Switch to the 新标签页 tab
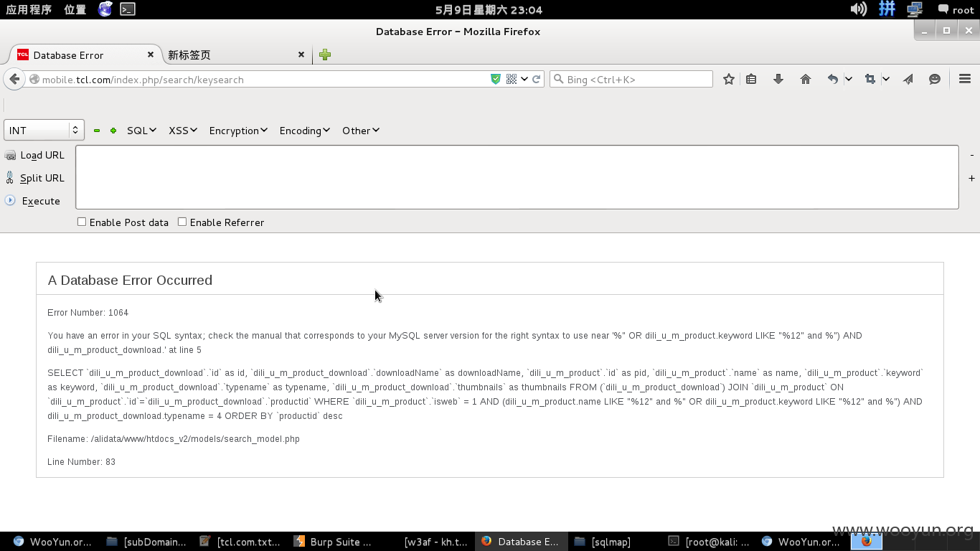 coord(237,55)
